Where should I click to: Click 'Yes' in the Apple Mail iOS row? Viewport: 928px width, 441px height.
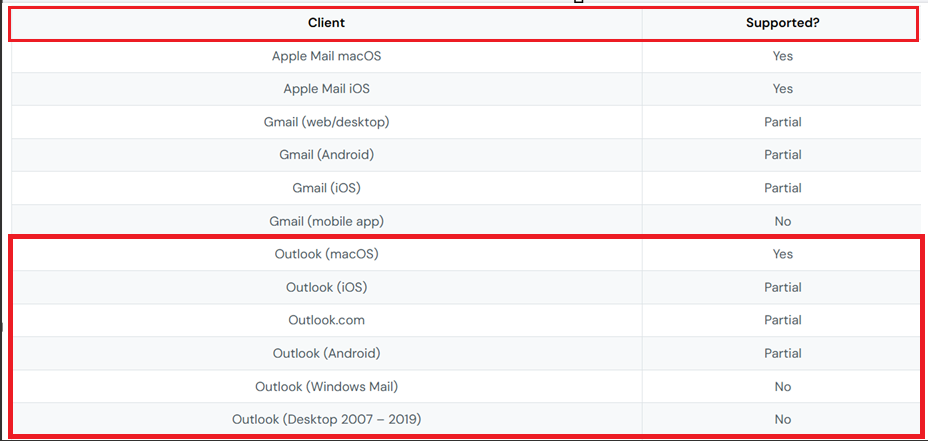tap(782, 89)
